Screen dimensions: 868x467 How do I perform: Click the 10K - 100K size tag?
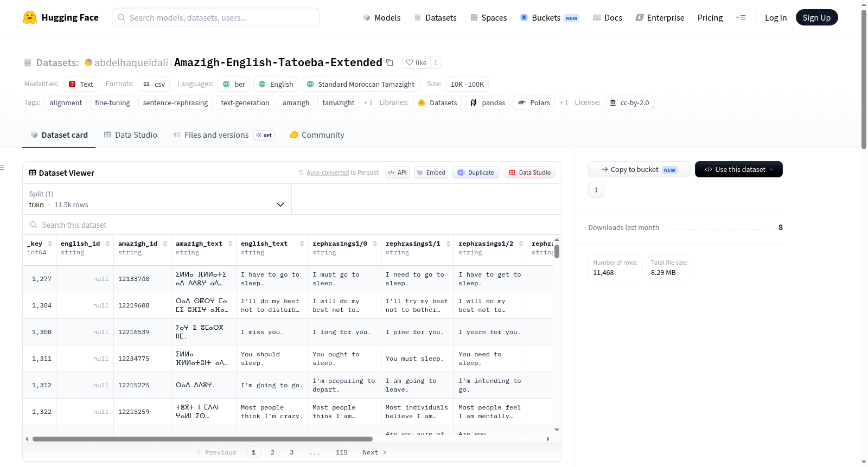pyautogui.click(x=467, y=84)
